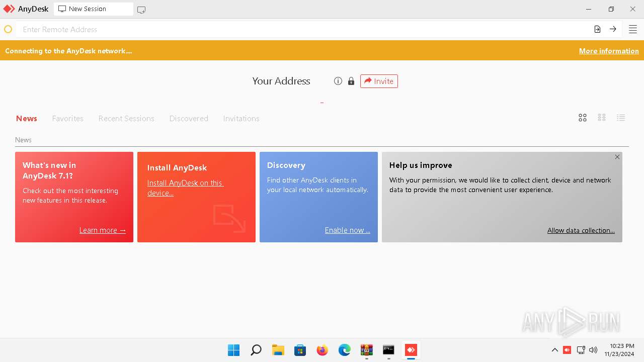The width and height of the screenshot is (644, 362).
Task: Click AnyDesk taskbar icon
Action: click(x=411, y=350)
